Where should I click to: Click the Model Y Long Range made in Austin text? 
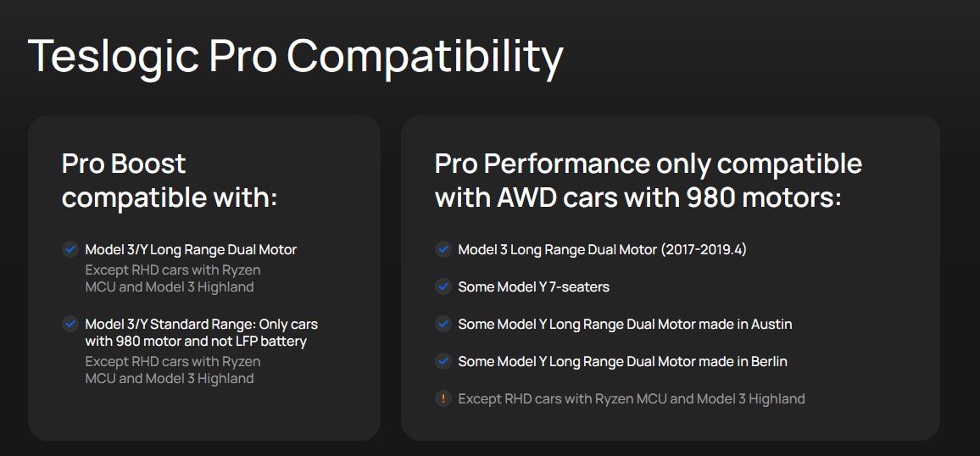pos(625,325)
